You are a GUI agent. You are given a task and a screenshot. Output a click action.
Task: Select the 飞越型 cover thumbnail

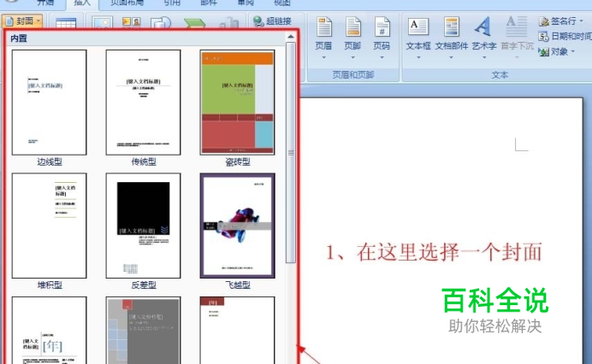pyautogui.click(x=237, y=226)
